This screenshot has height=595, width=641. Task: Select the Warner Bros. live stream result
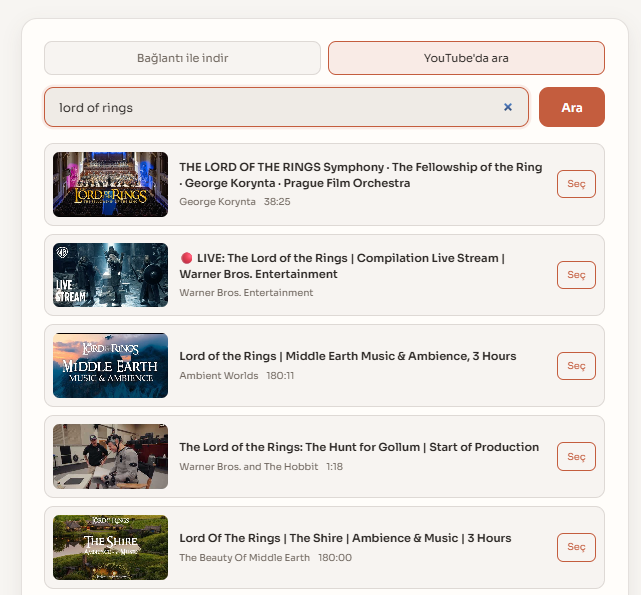coord(576,275)
